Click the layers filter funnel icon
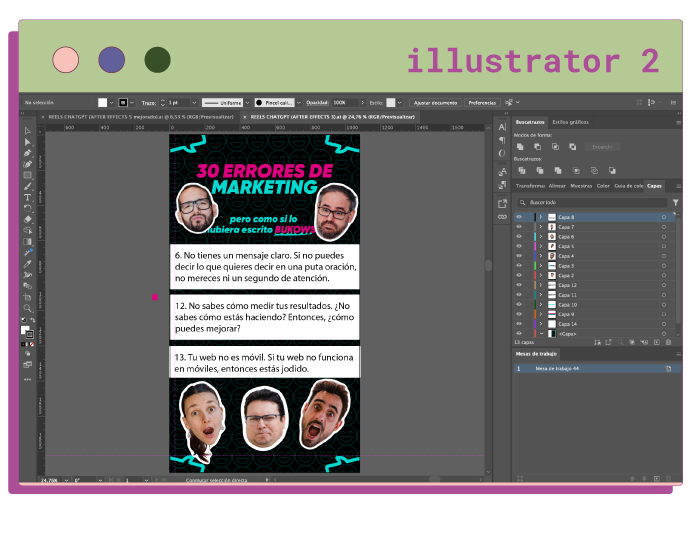The image size is (700, 540). (x=675, y=203)
